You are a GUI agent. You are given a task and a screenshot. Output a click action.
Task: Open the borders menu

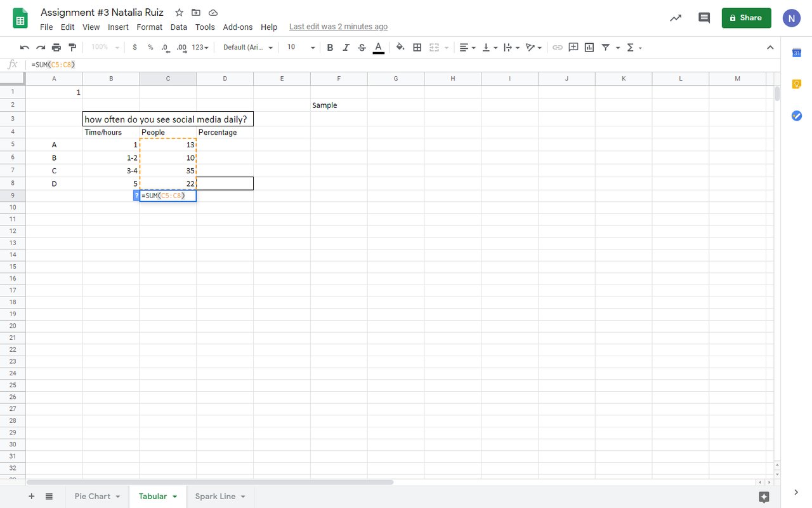pyautogui.click(x=417, y=48)
